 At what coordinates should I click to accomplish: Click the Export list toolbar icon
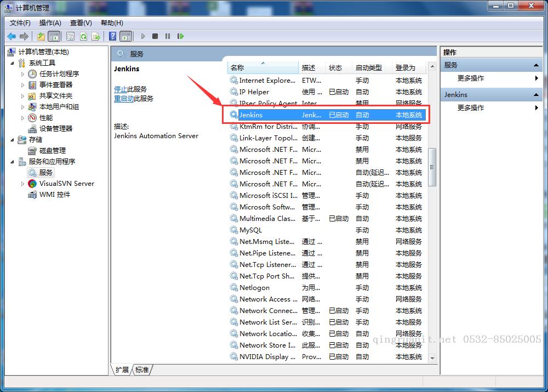pyautogui.click(x=96, y=36)
